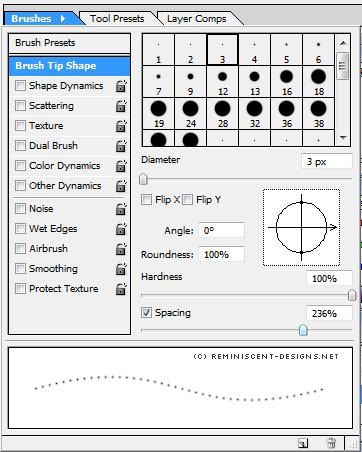Click the lock icon next to Scattering
The image size is (362, 452).
point(121,106)
